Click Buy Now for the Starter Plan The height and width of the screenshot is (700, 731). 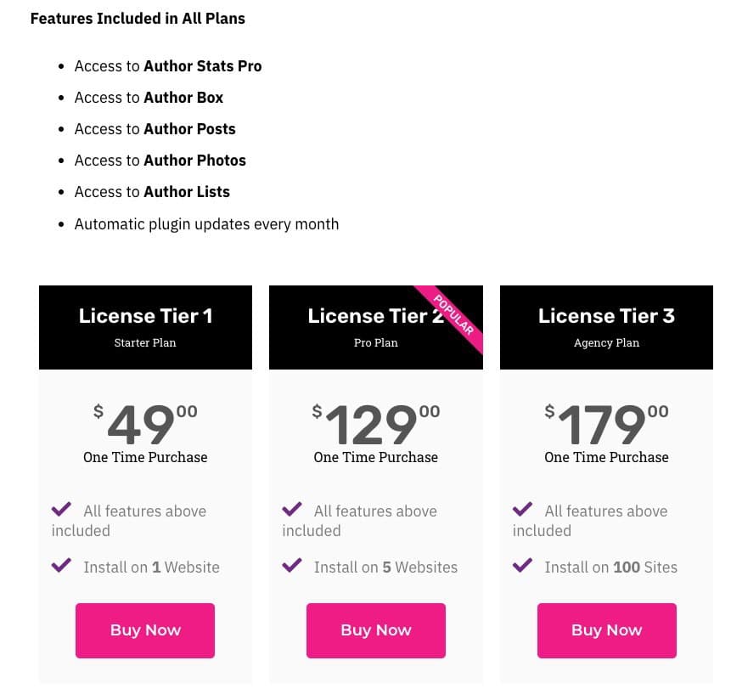(145, 630)
